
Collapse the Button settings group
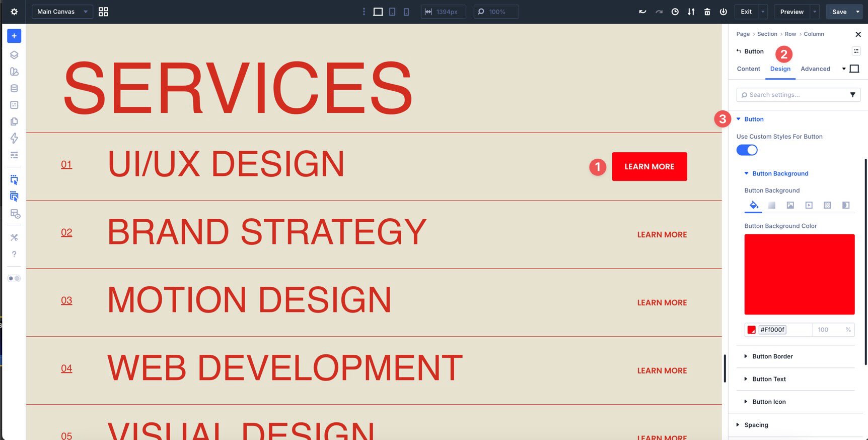coord(750,119)
